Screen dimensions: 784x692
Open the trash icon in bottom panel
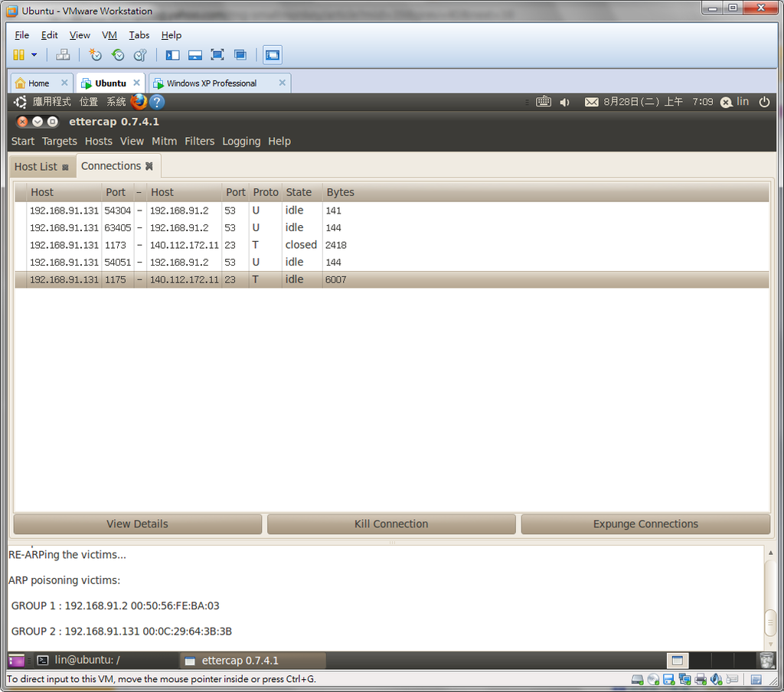click(x=766, y=660)
